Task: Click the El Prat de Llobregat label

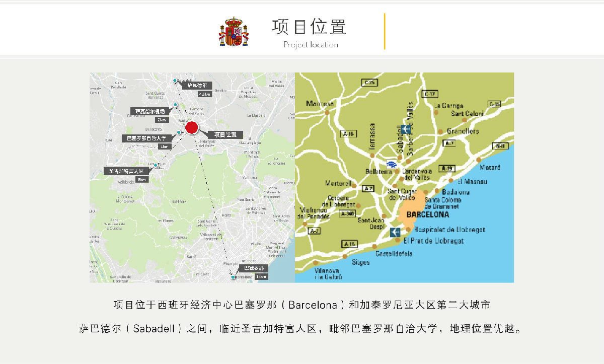Action: [x=433, y=241]
